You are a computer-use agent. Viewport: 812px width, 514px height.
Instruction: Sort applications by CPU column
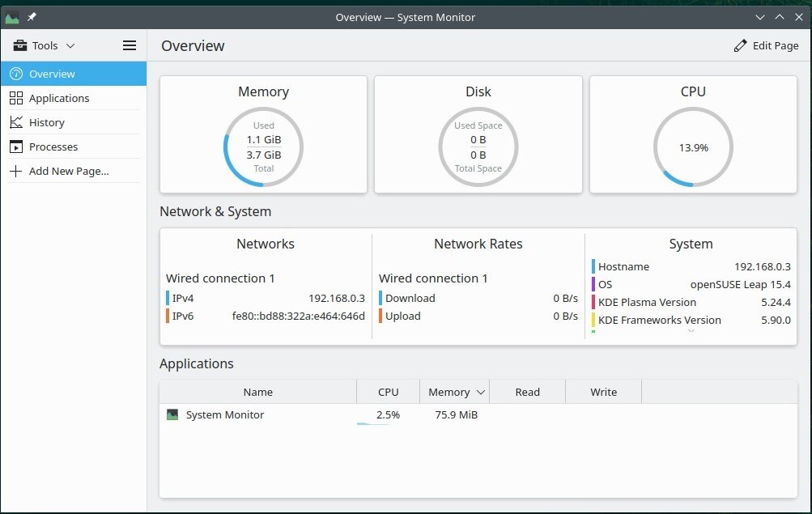pos(388,392)
